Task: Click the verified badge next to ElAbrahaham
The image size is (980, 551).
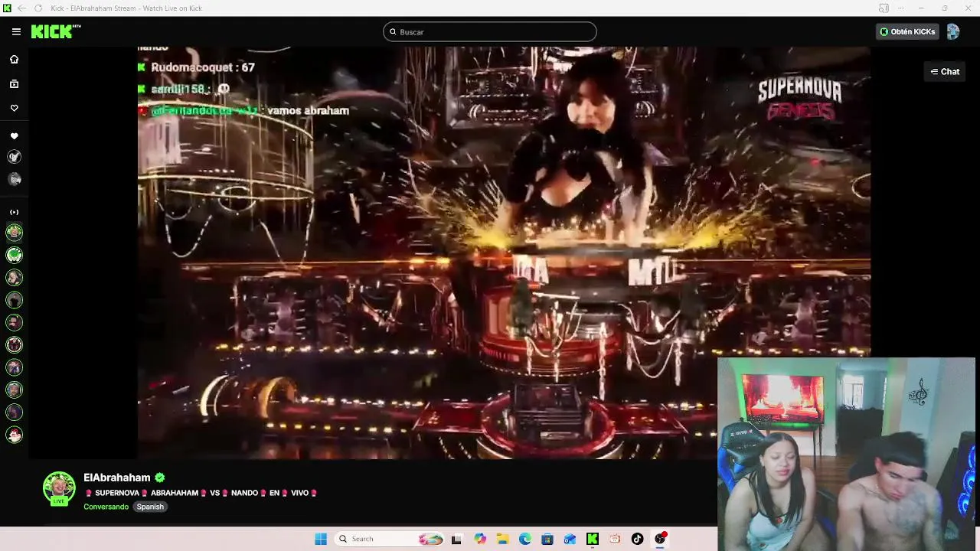Action: click(x=160, y=477)
